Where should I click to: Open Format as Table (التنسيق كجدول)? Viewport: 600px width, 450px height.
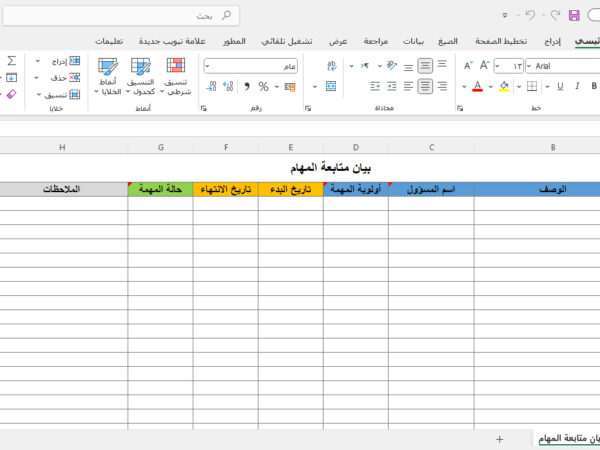141,76
